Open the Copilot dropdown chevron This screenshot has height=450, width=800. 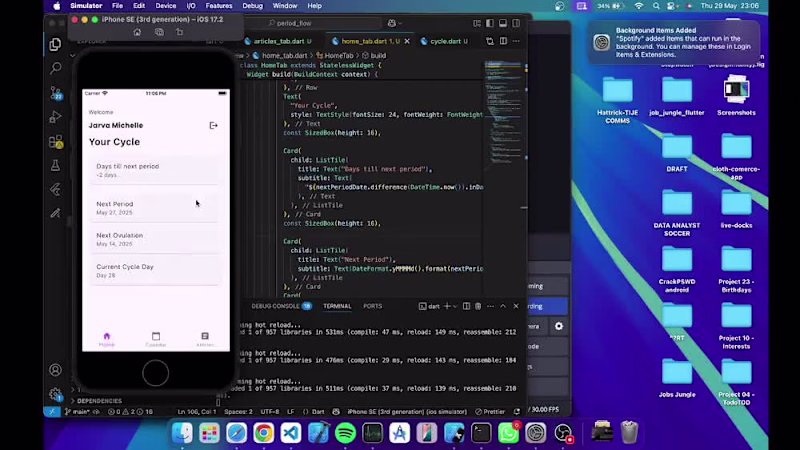(400, 23)
